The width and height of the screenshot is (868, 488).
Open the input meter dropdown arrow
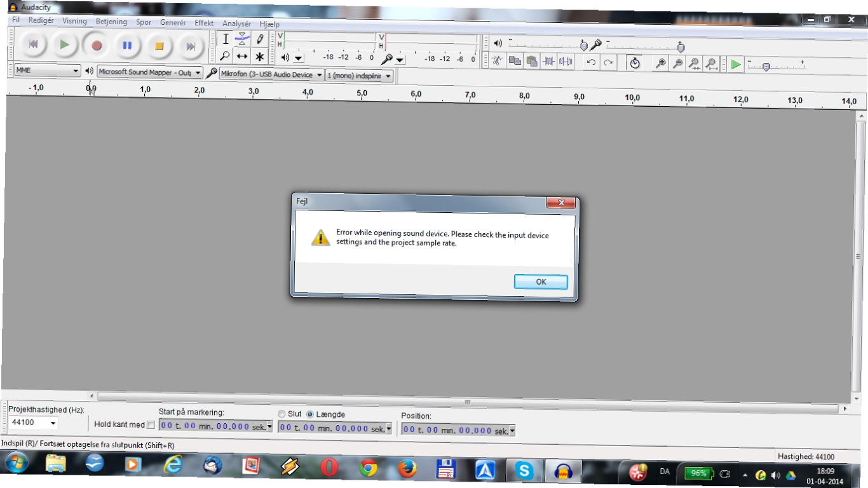(400, 60)
